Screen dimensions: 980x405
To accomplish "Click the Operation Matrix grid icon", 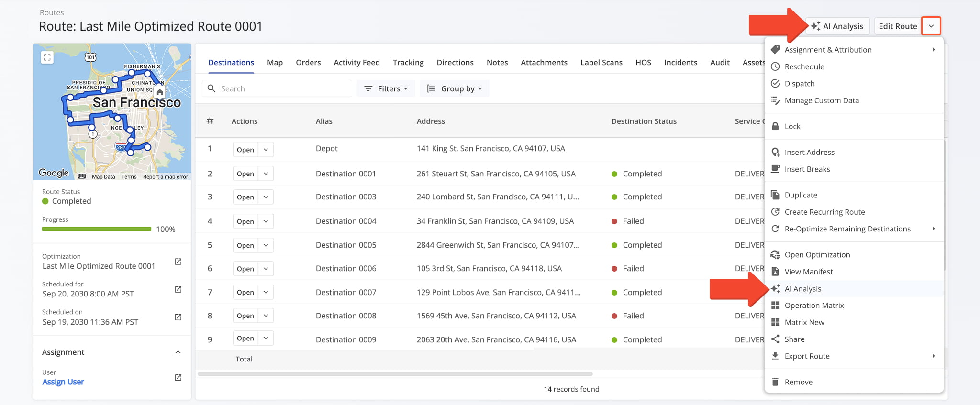I will [x=775, y=306].
